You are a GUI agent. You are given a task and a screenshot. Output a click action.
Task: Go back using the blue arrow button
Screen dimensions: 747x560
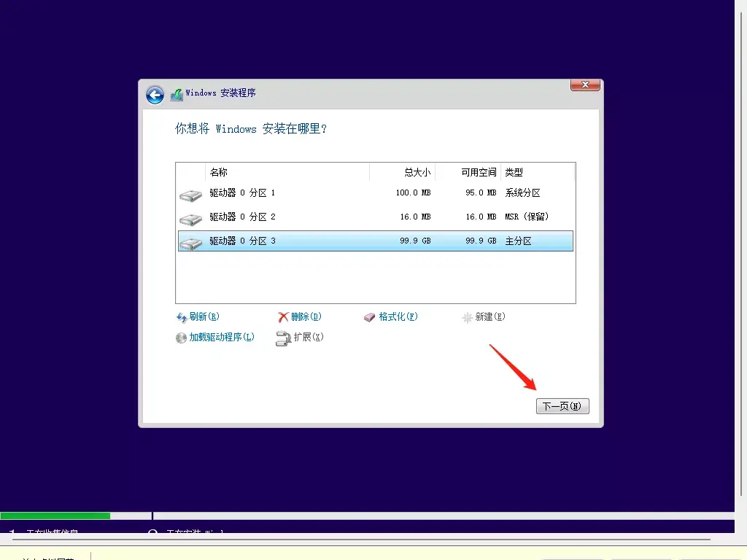[155, 95]
